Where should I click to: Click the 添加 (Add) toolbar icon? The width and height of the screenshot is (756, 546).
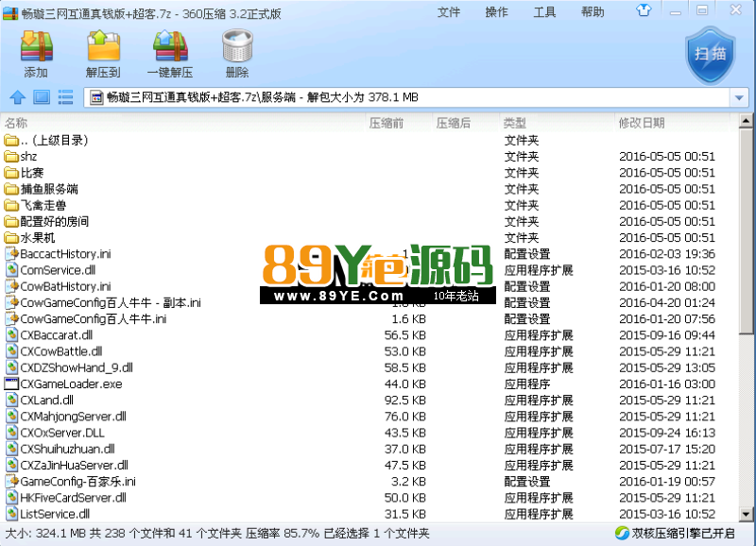(36, 46)
